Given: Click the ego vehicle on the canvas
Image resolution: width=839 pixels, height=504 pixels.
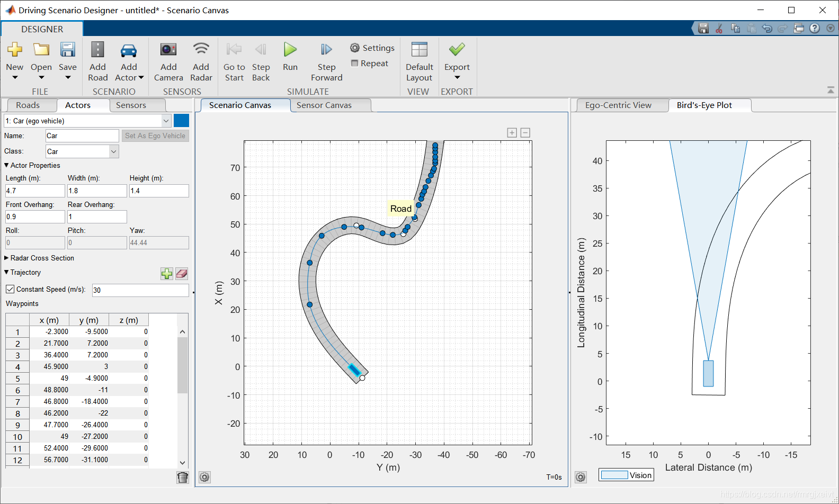Looking at the screenshot, I should point(354,370).
